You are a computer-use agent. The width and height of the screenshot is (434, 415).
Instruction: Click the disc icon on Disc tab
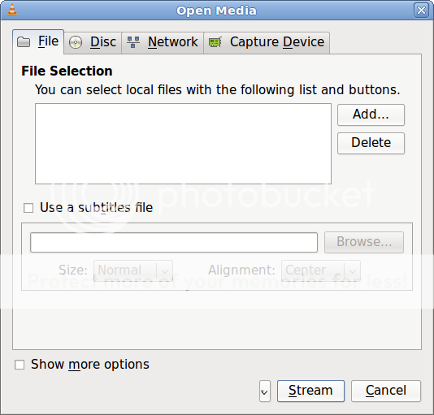[x=76, y=43]
